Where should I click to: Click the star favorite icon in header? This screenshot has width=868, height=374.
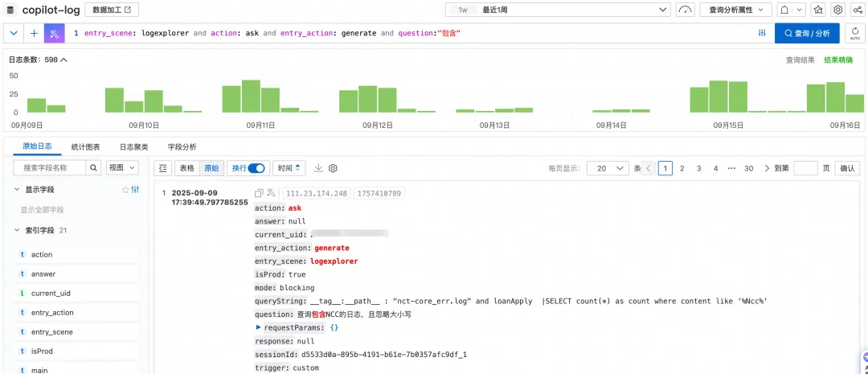pos(818,10)
